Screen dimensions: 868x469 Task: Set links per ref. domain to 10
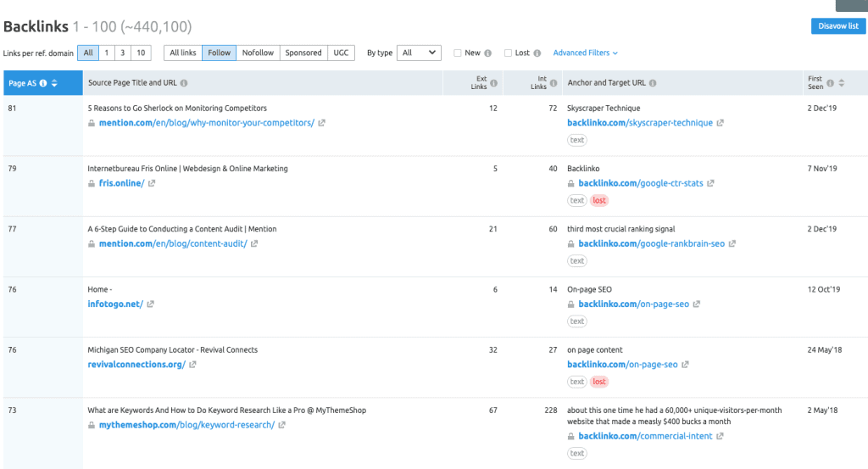[141, 53]
